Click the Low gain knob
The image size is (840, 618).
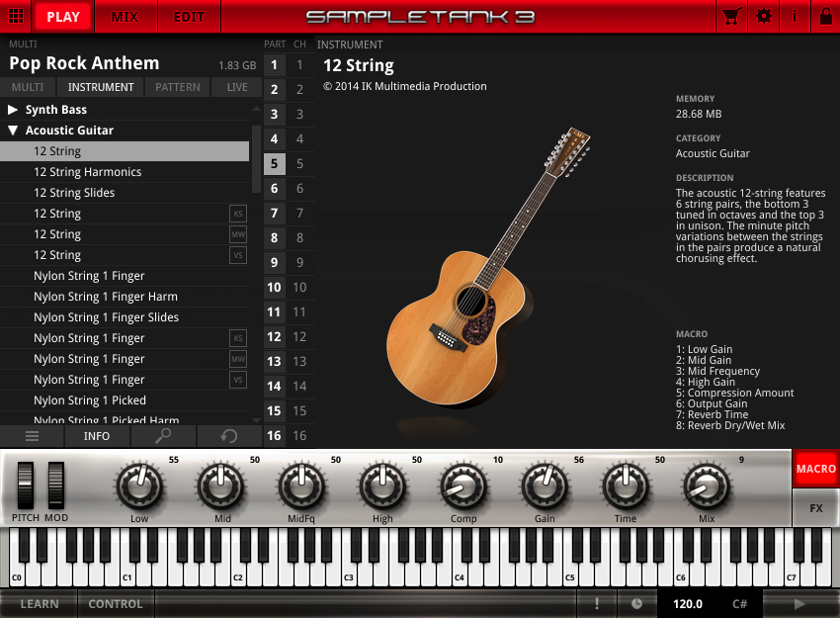pos(139,486)
